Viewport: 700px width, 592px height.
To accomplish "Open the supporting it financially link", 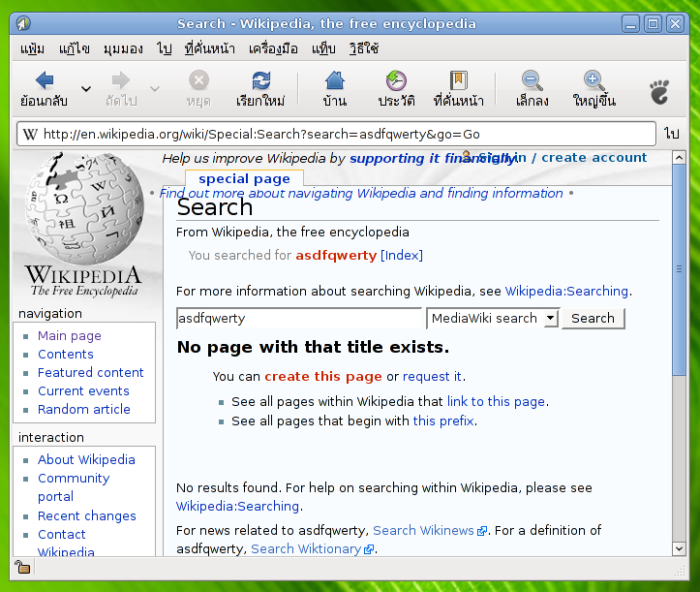I will (433, 158).
